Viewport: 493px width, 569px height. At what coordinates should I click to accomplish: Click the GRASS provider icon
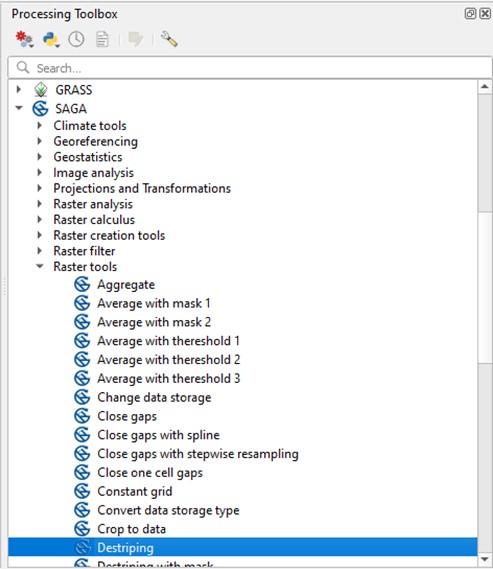click(x=41, y=90)
